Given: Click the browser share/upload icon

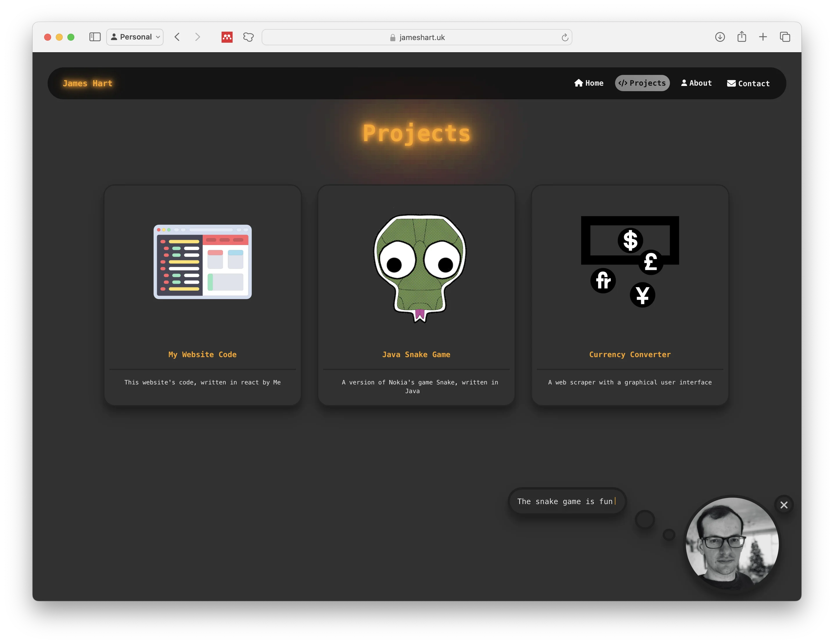Looking at the screenshot, I should 741,37.
